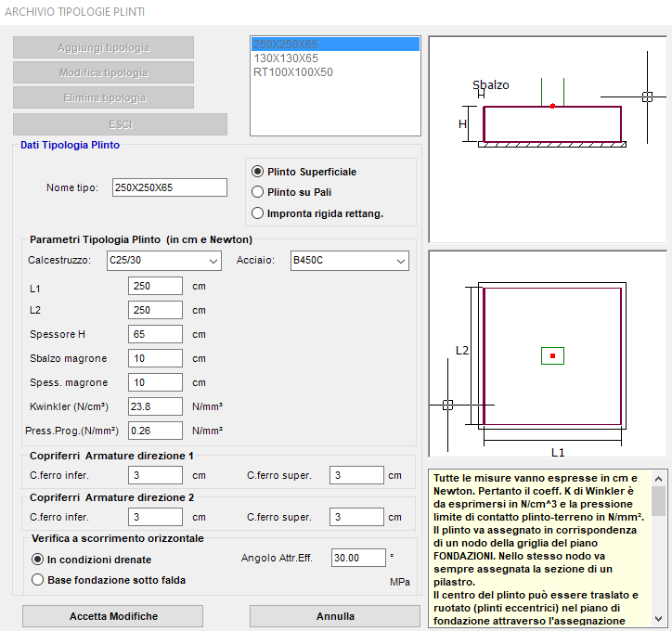Click the L2 value field

(155, 310)
